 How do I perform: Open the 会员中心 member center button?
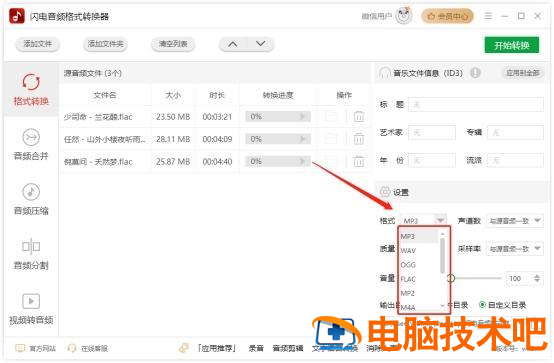tap(447, 16)
